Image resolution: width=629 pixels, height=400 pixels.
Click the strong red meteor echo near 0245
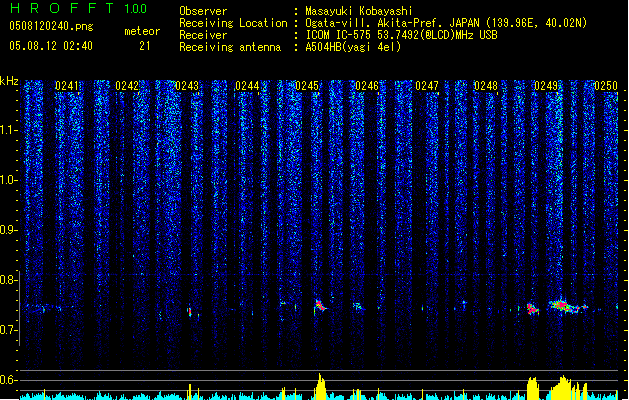click(x=320, y=306)
